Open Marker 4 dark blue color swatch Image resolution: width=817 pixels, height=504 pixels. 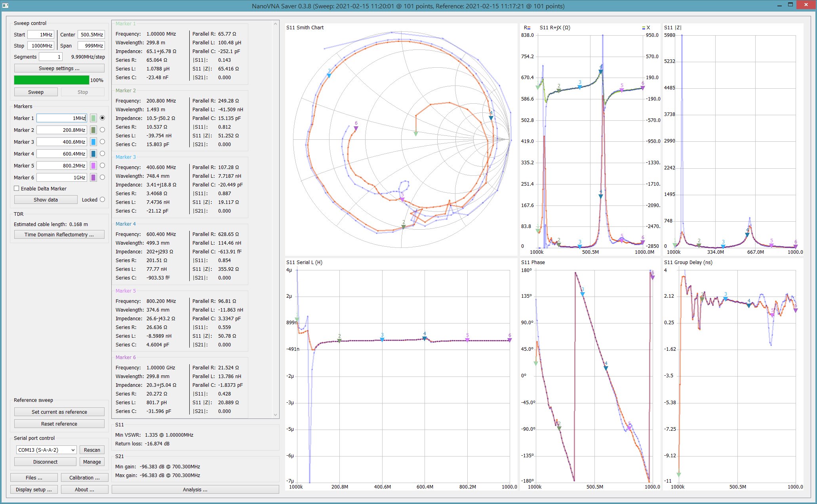click(93, 154)
